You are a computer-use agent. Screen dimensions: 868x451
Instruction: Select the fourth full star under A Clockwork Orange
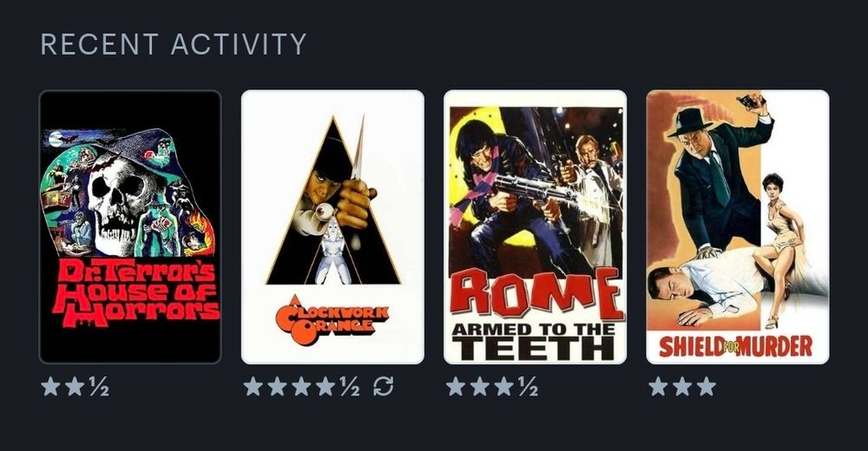click(325, 386)
